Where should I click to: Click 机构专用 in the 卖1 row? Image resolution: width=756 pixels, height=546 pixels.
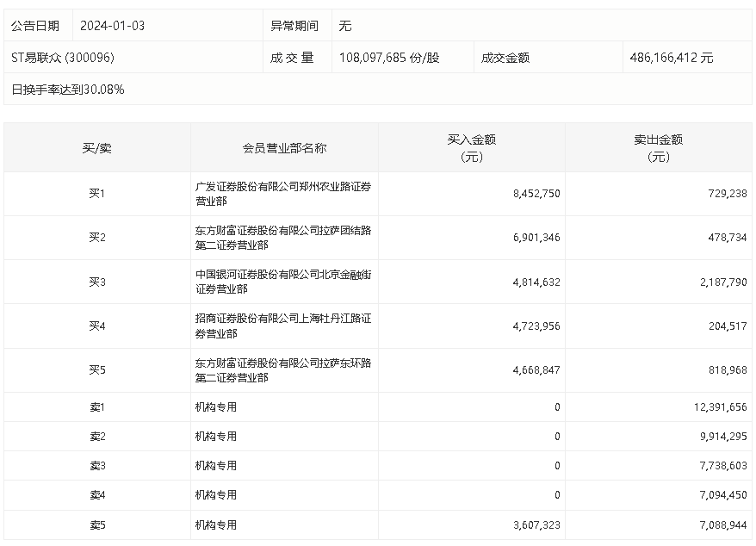pyautogui.click(x=216, y=407)
